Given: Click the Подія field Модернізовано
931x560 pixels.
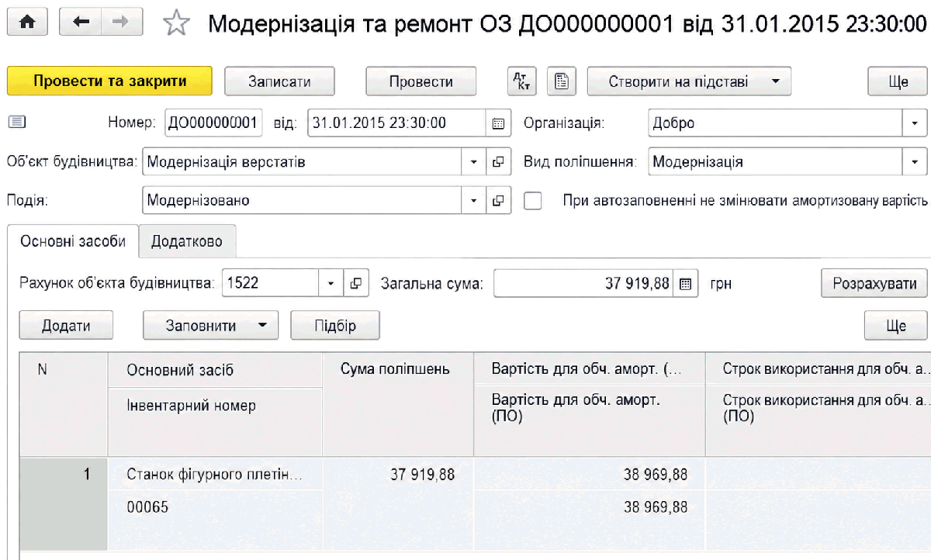Looking at the screenshot, I should [x=303, y=200].
